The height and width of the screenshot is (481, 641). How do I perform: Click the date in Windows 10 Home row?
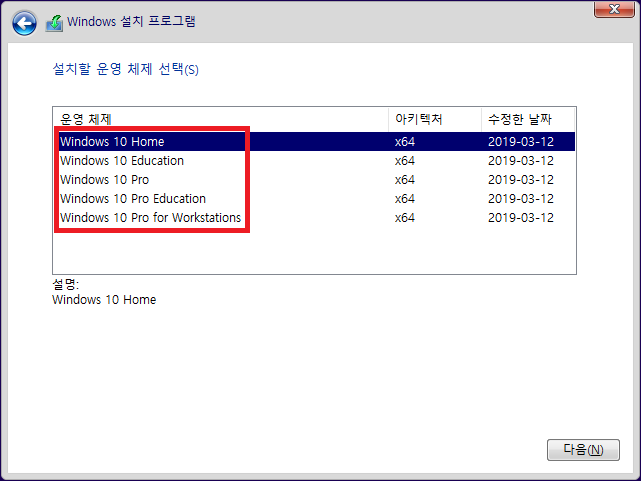click(521, 141)
